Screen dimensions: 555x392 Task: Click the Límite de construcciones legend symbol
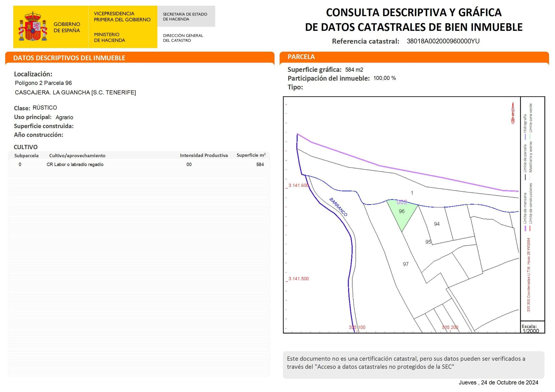coord(530,228)
